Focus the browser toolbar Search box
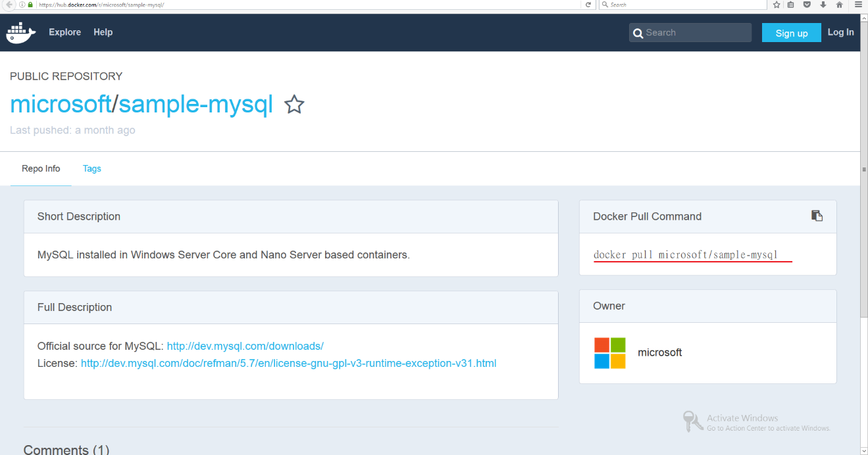 (683, 5)
